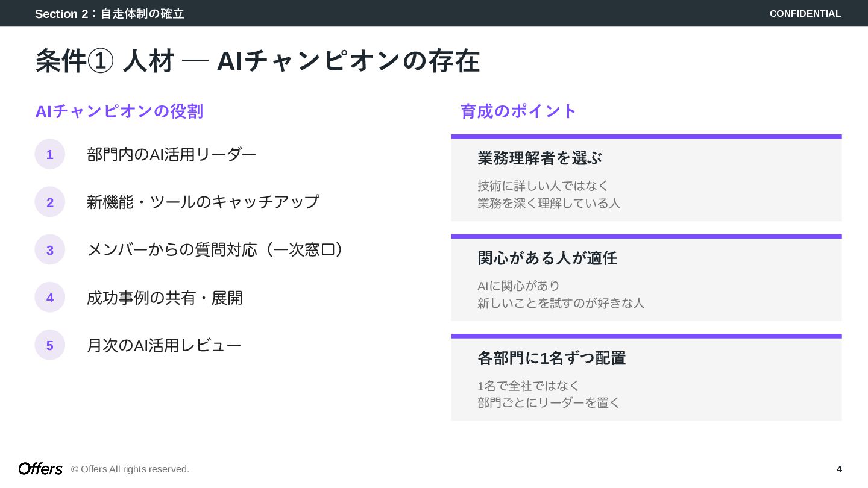Click the Section 2 header text
This screenshot has height=488, width=868.
(109, 13)
